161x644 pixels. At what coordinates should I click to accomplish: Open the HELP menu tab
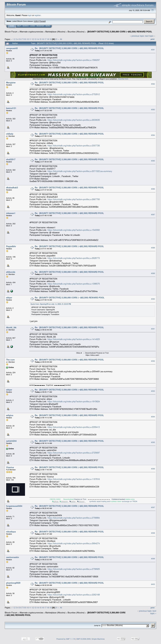[19, 26]
